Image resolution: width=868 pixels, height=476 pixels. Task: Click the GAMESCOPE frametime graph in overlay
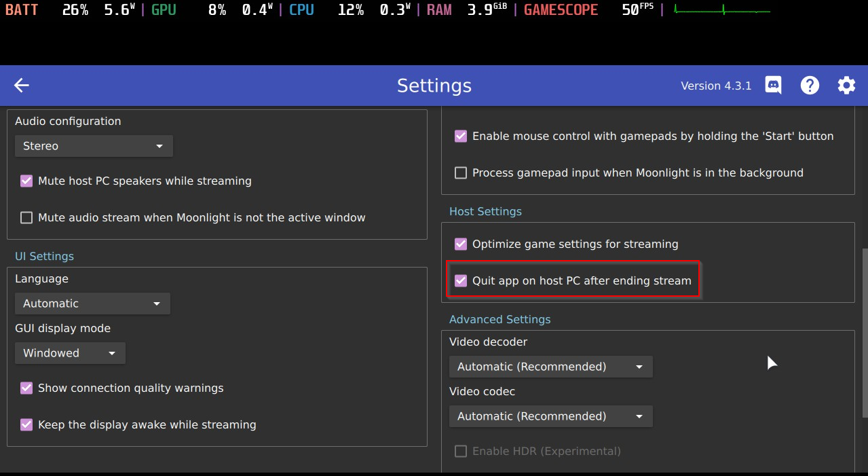point(722,11)
